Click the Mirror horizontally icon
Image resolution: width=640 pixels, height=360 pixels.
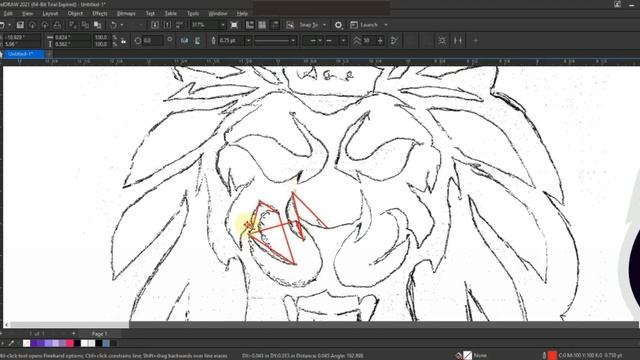184,40
